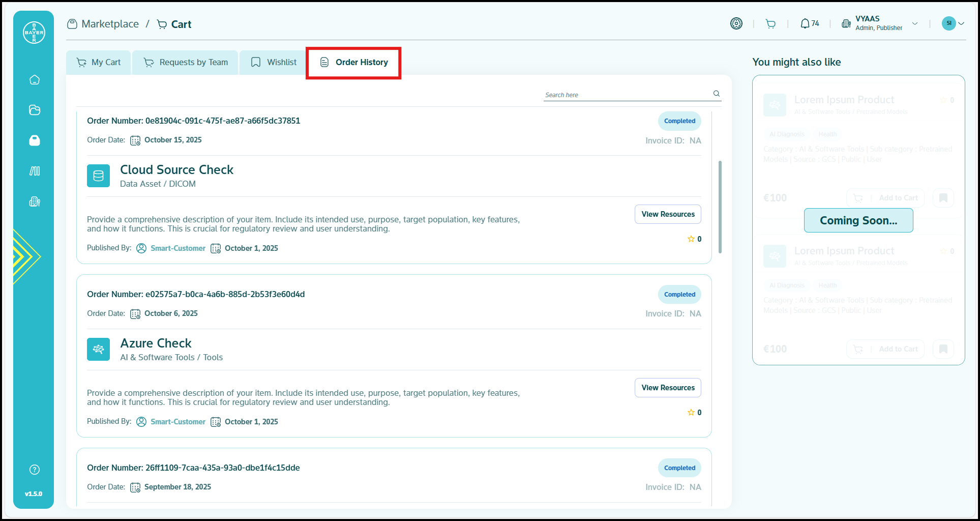The height and width of the screenshot is (521, 980).
Task: Click the order list vertical scrollbar
Action: 720,207
